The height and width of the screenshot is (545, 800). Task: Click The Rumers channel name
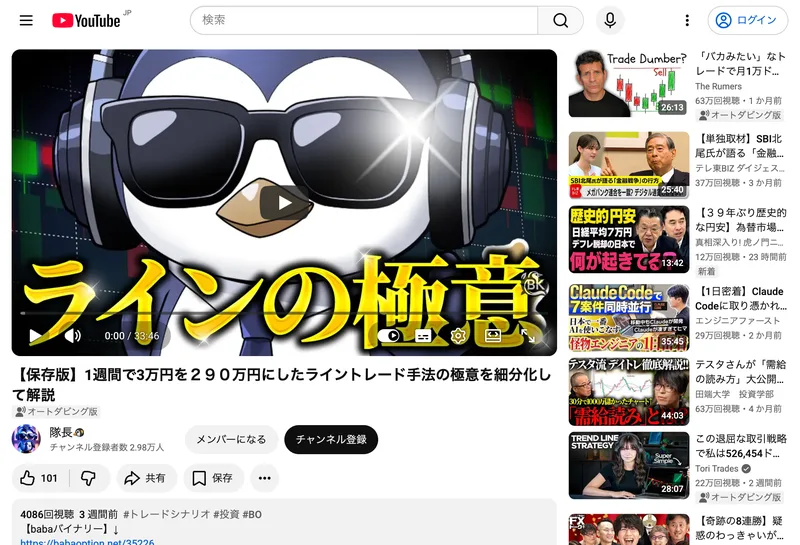coord(718,86)
